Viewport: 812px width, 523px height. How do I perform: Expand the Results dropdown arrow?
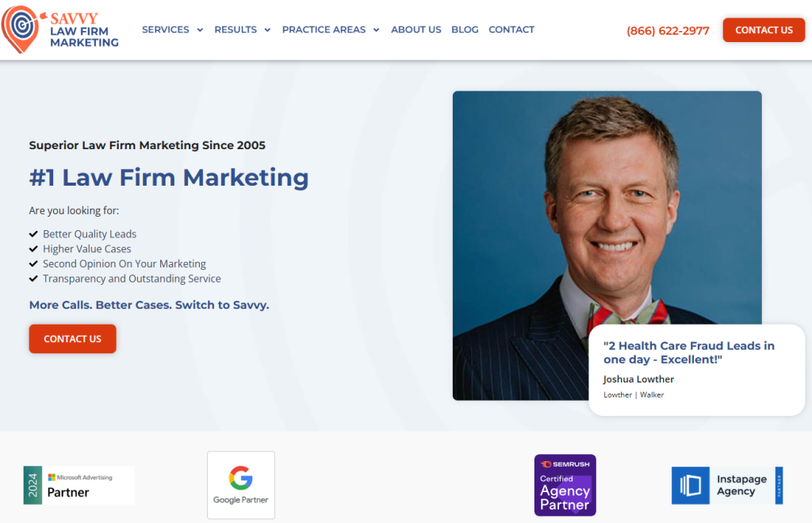[x=267, y=30]
